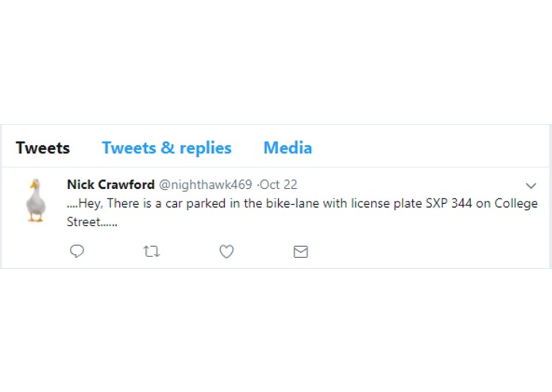552x392 pixels.
Task: Send tweet via Direct Message envelope icon
Action: 301,252
